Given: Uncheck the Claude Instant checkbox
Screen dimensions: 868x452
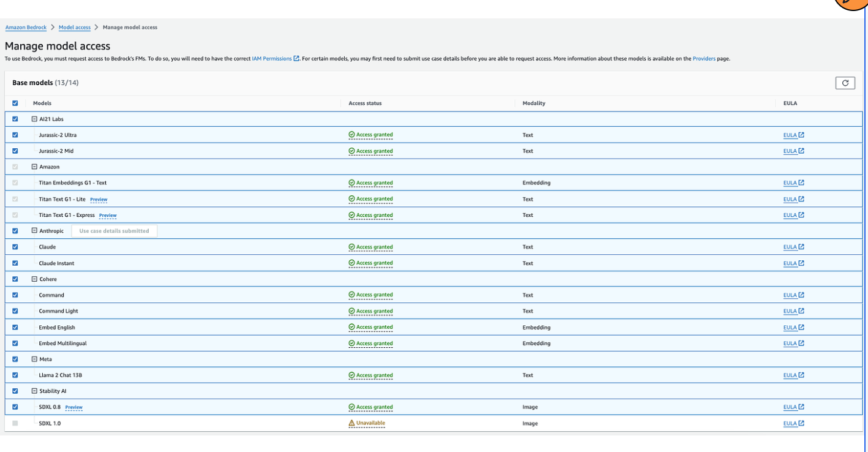Looking at the screenshot, I should 15,263.
